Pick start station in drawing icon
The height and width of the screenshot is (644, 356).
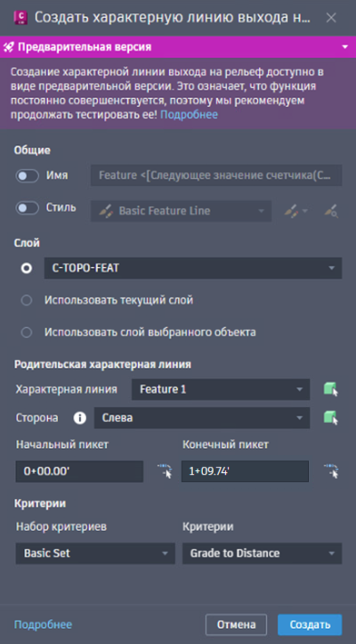tap(165, 471)
